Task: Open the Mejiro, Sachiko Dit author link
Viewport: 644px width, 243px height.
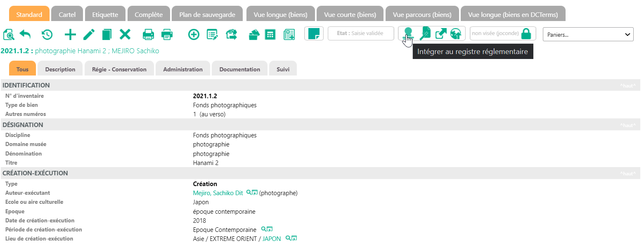Action: pos(218,193)
